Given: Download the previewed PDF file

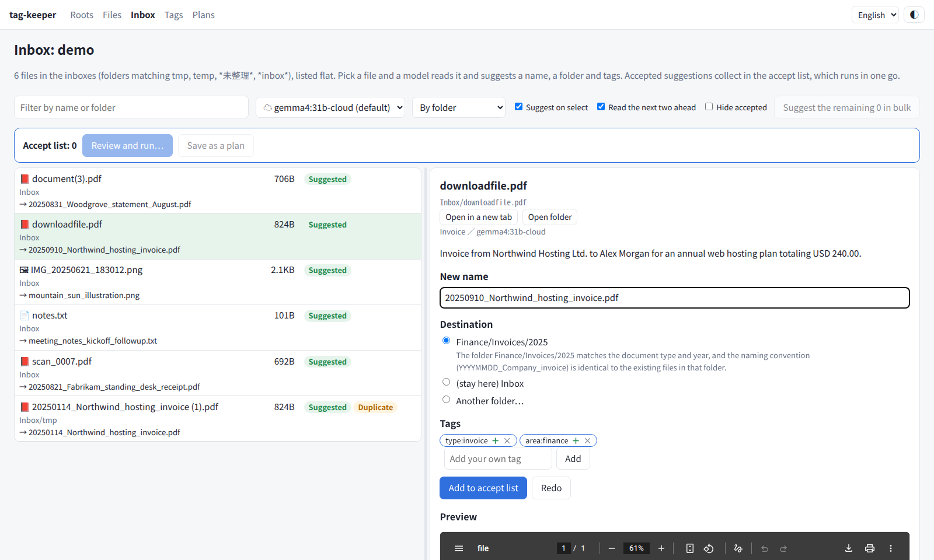Looking at the screenshot, I should 849,548.
